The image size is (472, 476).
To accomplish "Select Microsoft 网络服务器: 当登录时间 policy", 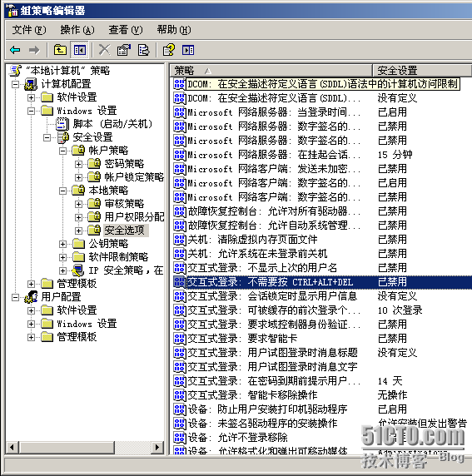I will pos(274,112).
